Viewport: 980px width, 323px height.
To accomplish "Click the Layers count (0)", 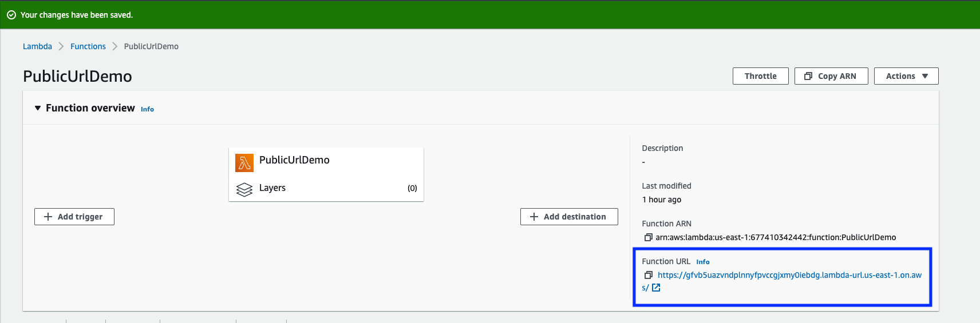I will point(412,188).
